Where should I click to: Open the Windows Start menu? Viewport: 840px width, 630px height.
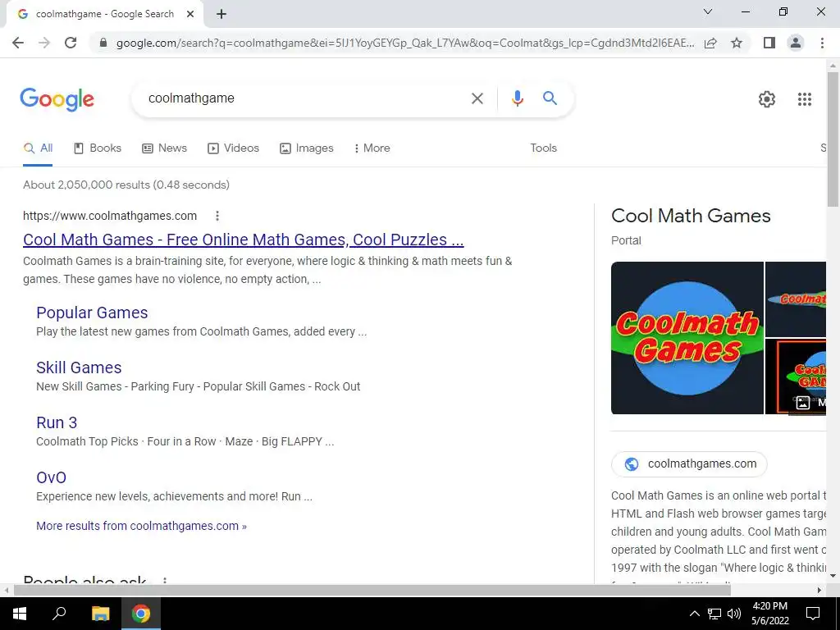[20, 614]
